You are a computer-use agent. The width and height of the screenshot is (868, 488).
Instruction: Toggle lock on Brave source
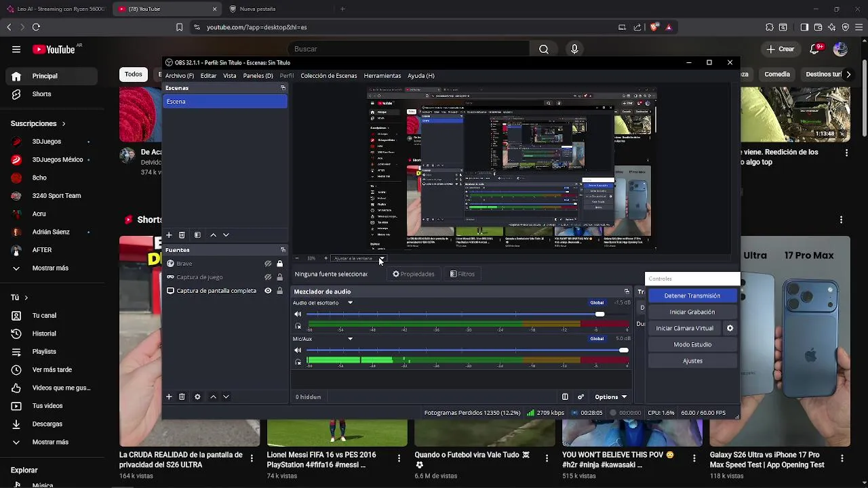(279, 264)
